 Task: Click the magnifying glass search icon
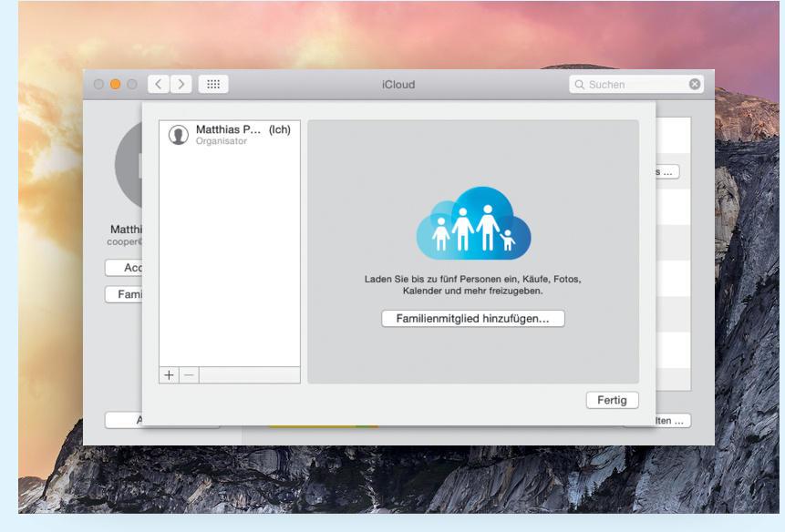(x=579, y=85)
